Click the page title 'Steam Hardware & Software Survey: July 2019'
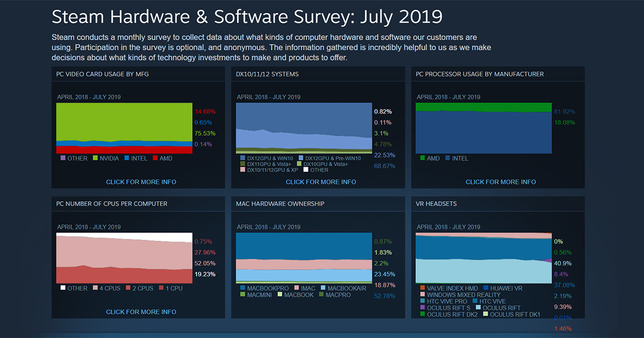644x338 pixels. click(x=247, y=17)
